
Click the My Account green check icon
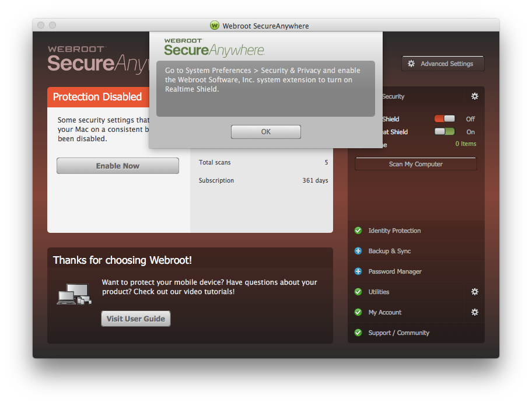click(358, 312)
